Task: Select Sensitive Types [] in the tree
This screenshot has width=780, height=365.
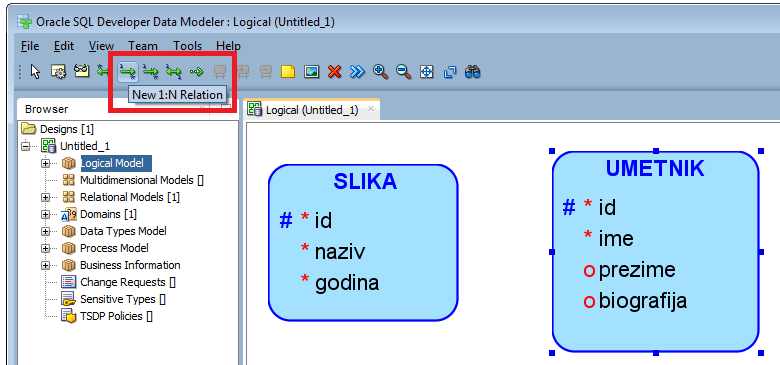Action: pos(123,299)
